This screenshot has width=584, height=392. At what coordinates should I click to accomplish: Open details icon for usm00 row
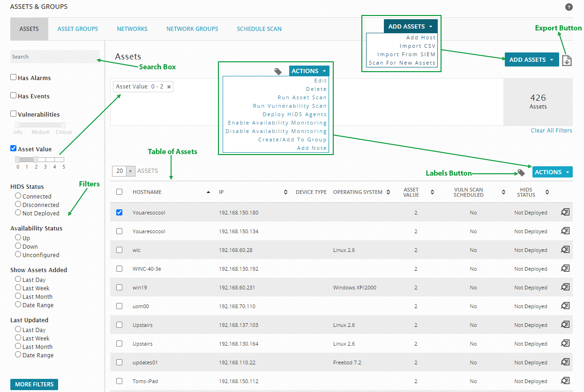[565, 306]
